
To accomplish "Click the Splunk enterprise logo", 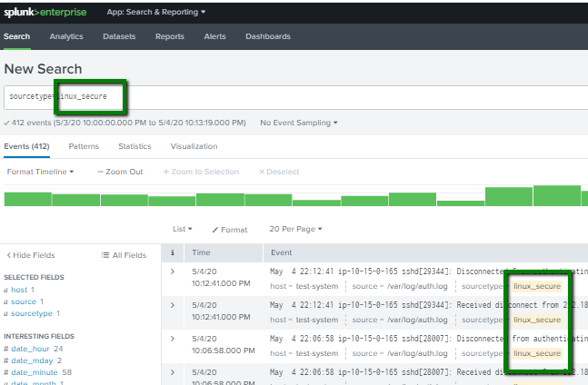I will [45, 13].
